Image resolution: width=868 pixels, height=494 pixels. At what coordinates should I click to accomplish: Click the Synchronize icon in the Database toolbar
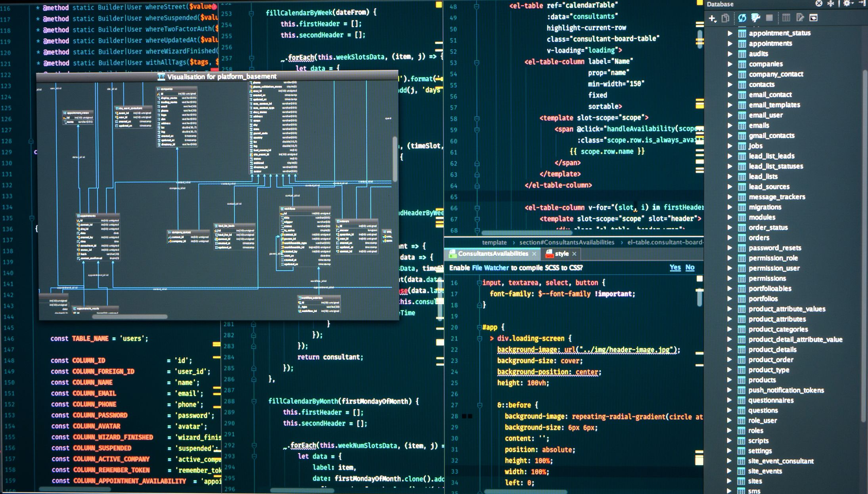(742, 17)
